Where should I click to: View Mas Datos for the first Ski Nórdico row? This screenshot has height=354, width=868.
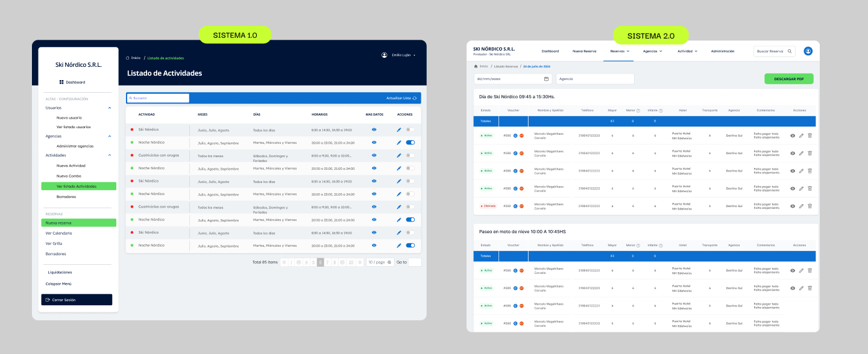[x=374, y=129]
